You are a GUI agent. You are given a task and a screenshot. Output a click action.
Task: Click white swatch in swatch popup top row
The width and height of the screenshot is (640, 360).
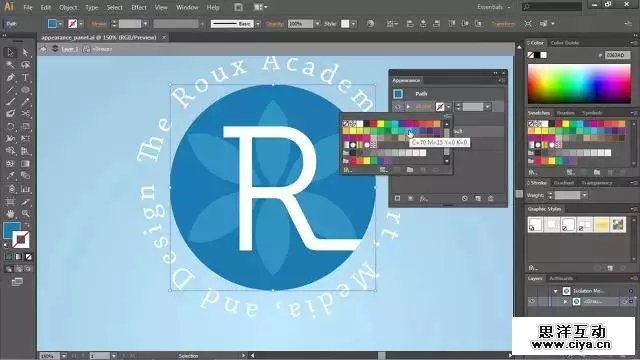click(x=360, y=124)
